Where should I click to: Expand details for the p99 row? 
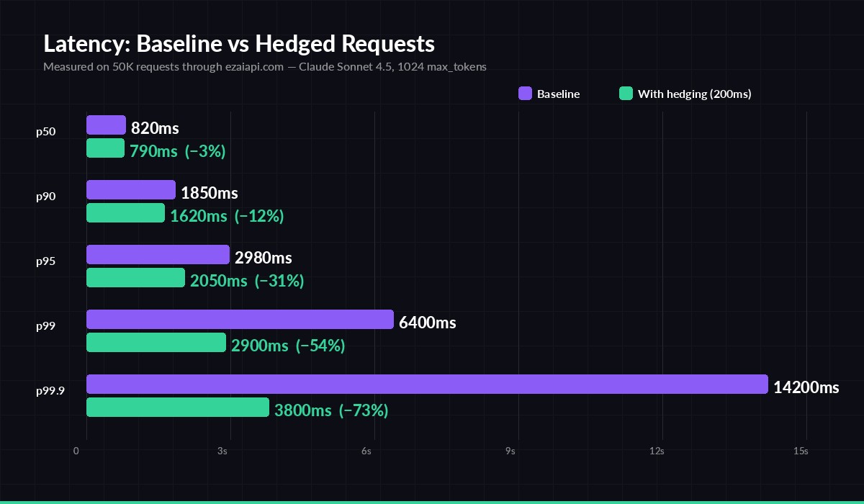pyautogui.click(x=47, y=326)
